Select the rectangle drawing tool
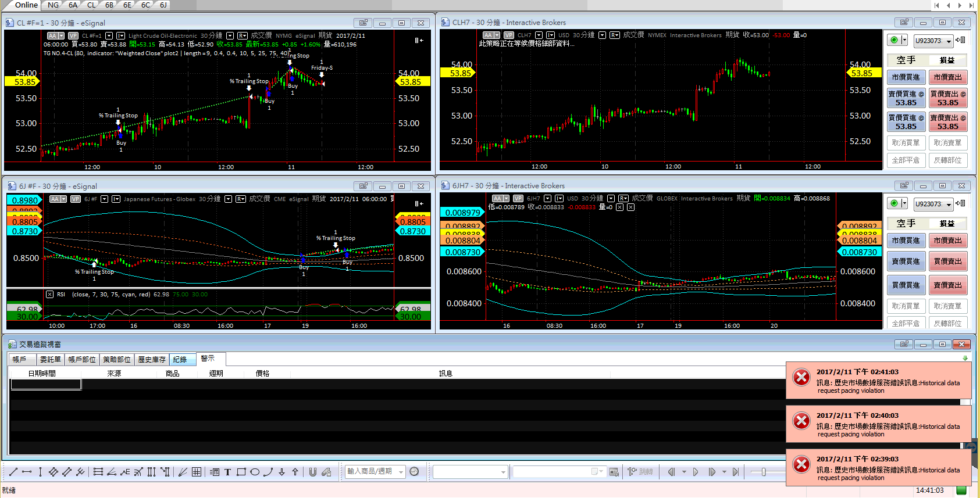The image size is (980, 498). point(241,472)
